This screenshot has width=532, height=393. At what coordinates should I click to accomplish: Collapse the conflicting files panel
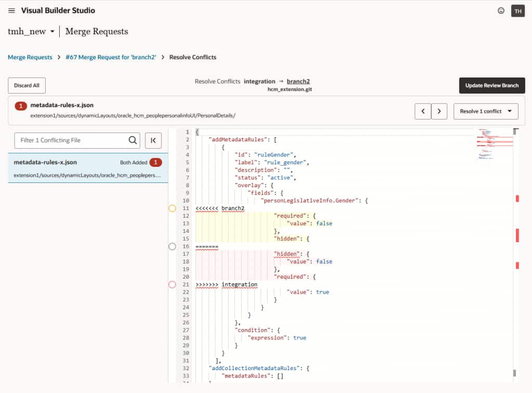153,140
